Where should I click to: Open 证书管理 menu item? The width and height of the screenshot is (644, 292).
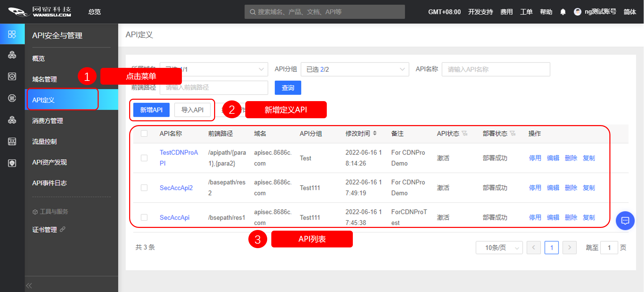click(x=45, y=230)
